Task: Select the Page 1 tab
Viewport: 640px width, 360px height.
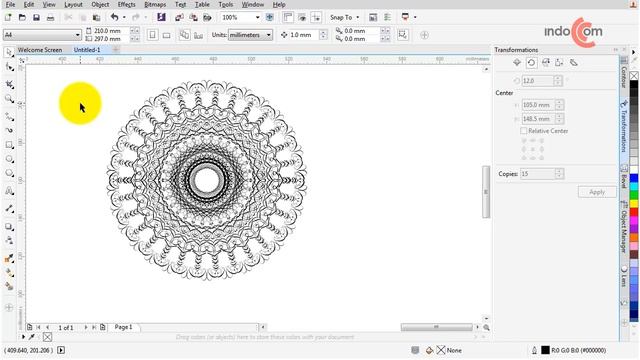Action: [x=124, y=327]
